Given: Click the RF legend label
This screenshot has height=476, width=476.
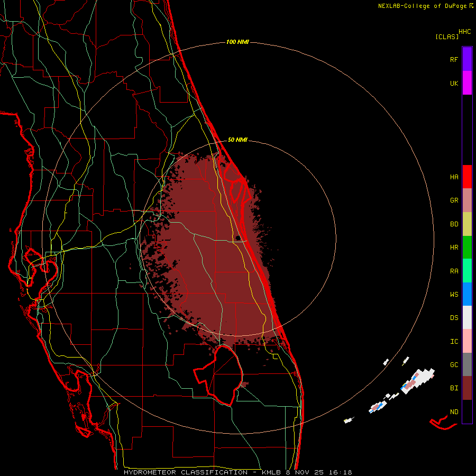Looking at the screenshot, I should click(x=454, y=60).
